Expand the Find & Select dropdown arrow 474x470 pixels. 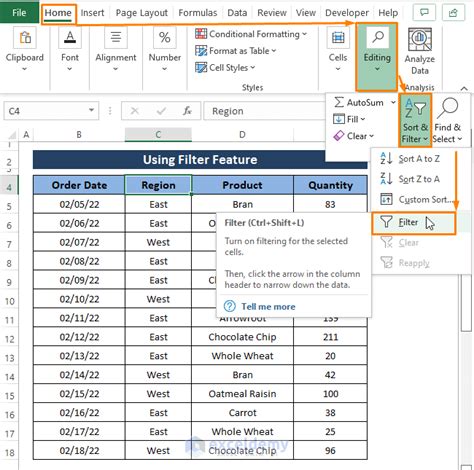coord(460,139)
